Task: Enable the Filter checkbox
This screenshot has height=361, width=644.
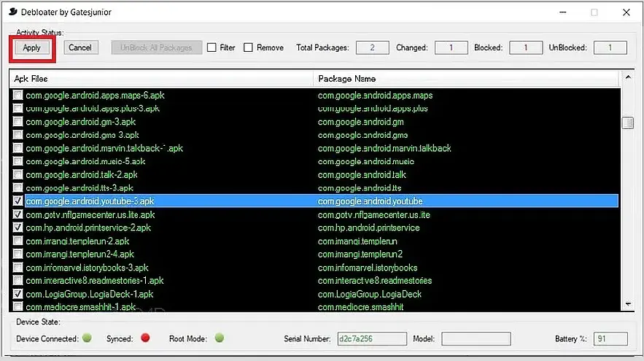Action: (x=212, y=47)
